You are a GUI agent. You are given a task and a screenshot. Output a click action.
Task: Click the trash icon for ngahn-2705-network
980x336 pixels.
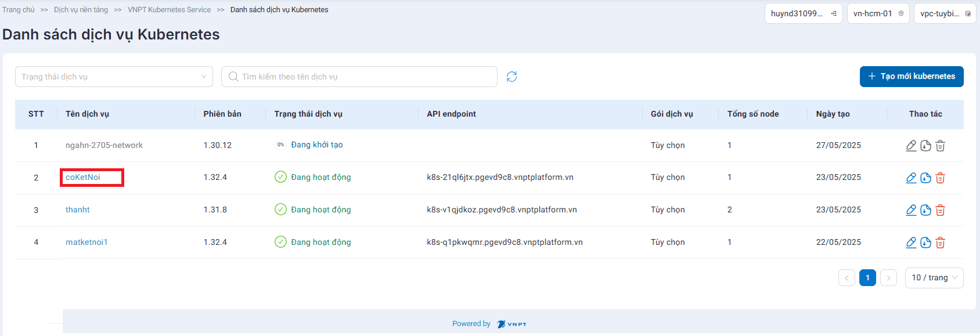click(x=940, y=146)
